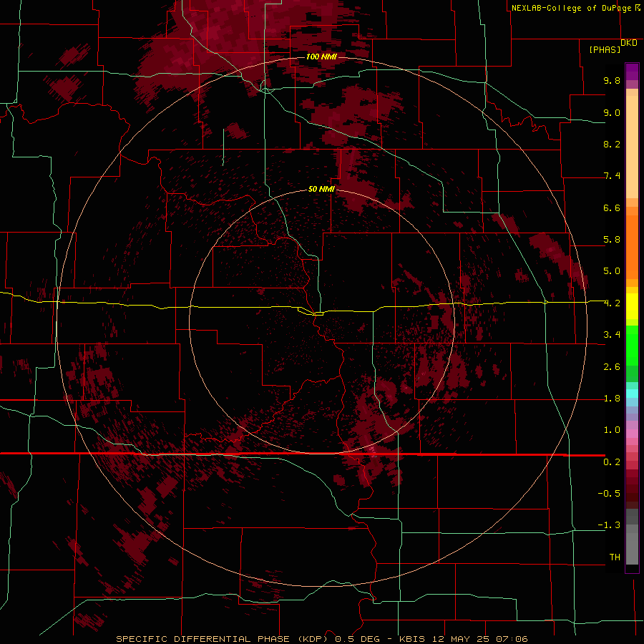Click the 9.8 scale value
Viewport: 644px width, 644px height.
(612, 80)
